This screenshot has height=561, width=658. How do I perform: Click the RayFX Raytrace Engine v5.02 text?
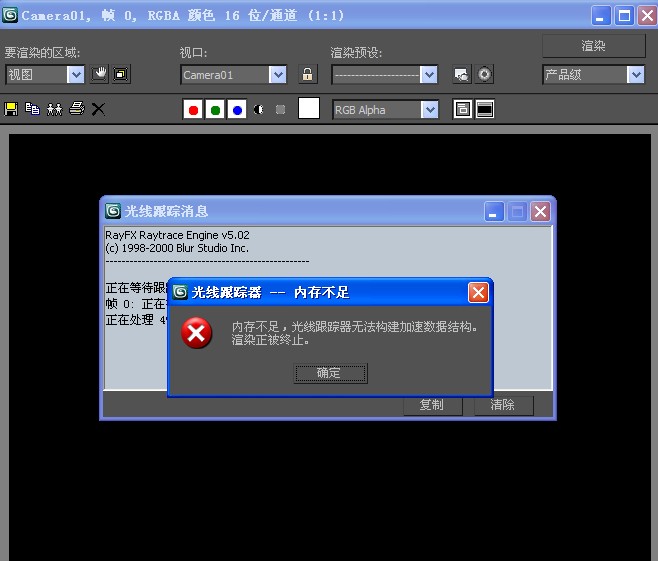177,235
